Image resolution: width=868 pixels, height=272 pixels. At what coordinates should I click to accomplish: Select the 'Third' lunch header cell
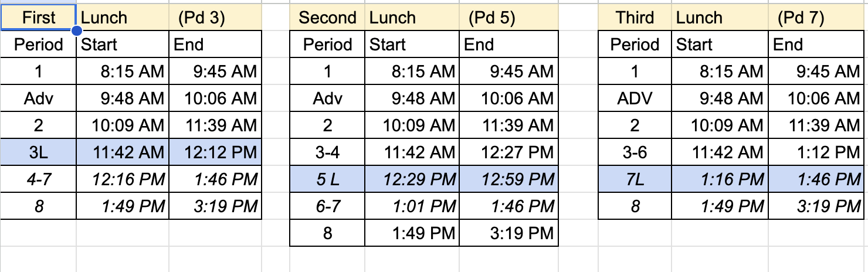tap(635, 18)
